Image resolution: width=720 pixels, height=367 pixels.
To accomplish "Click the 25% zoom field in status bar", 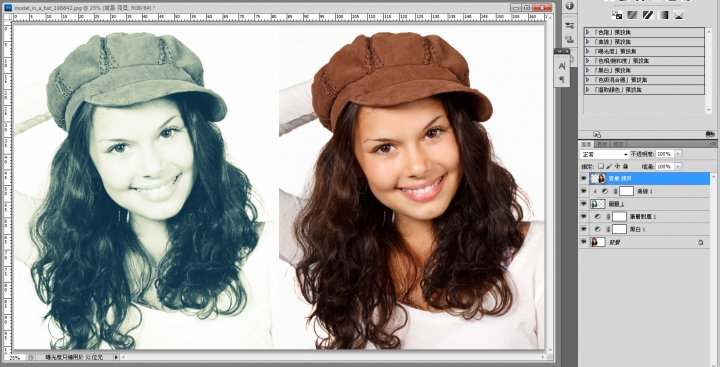I will [x=15, y=357].
